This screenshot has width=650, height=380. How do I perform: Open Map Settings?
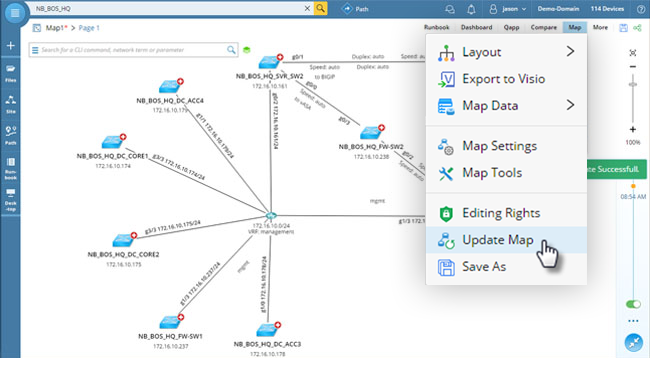click(x=506, y=146)
